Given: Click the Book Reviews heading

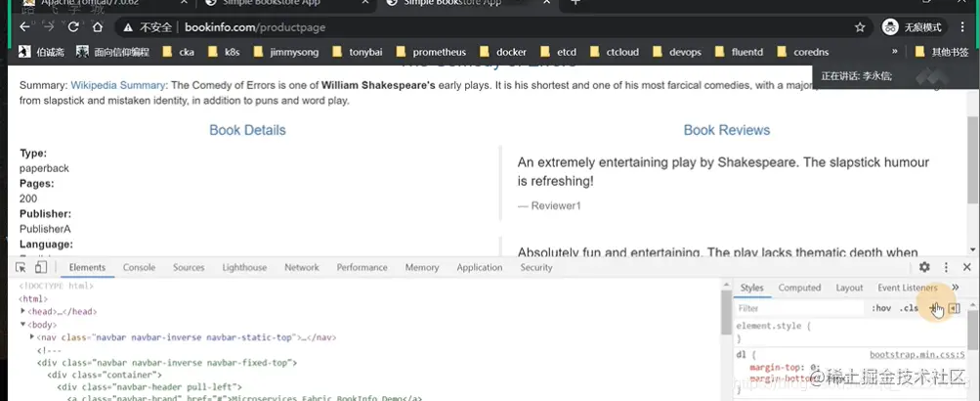Looking at the screenshot, I should tap(726, 130).
